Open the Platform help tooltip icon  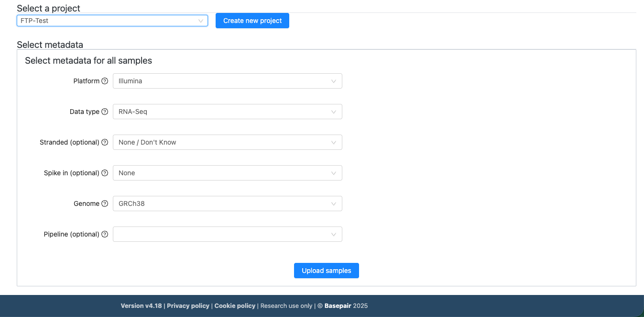point(105,81)
